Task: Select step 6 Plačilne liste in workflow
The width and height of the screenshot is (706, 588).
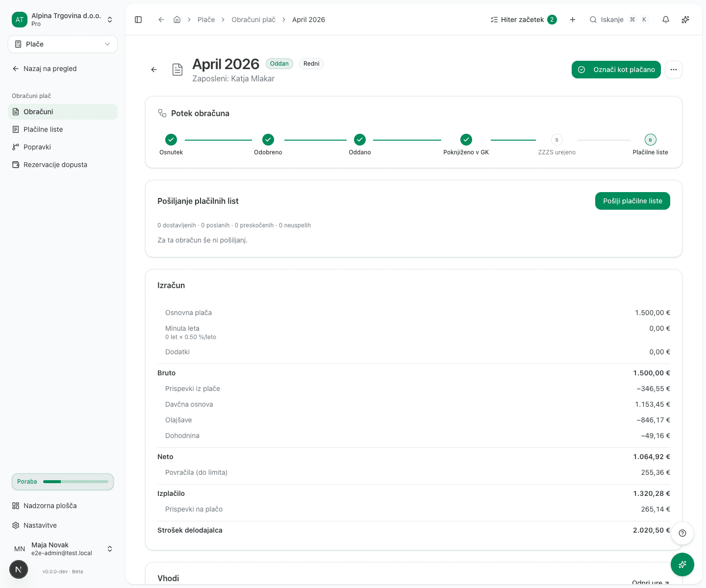Action: tap(650, 145)
